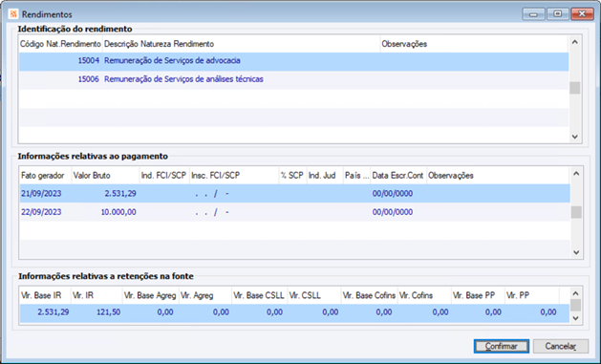Click Fato gerador column header
The image size is (601, 364).
click(x=46, y=176)
